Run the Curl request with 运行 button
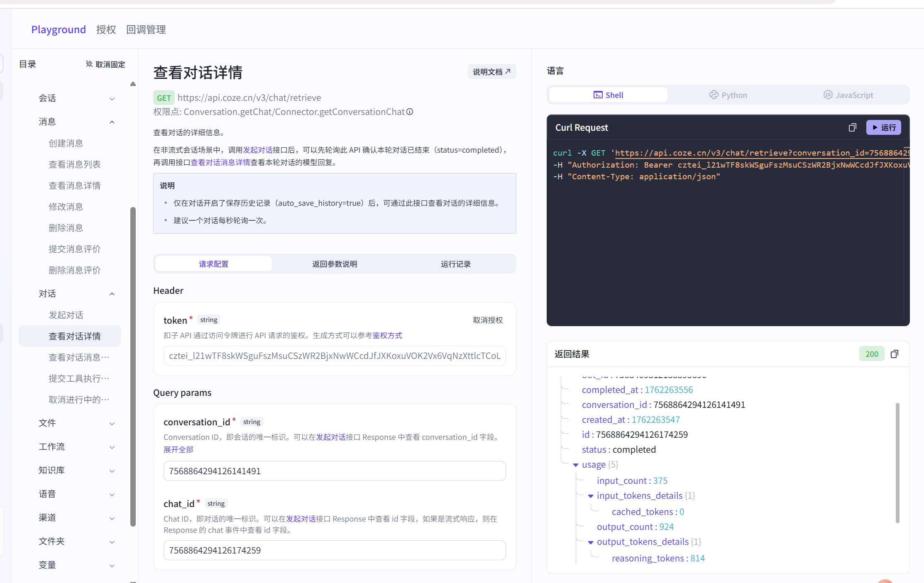 (883, 127)
